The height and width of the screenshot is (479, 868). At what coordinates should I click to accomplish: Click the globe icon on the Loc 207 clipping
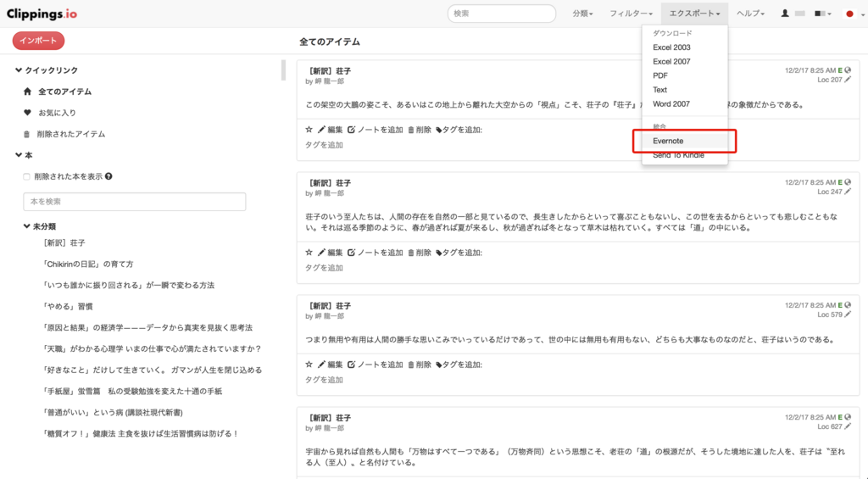(x=848, y=70)
